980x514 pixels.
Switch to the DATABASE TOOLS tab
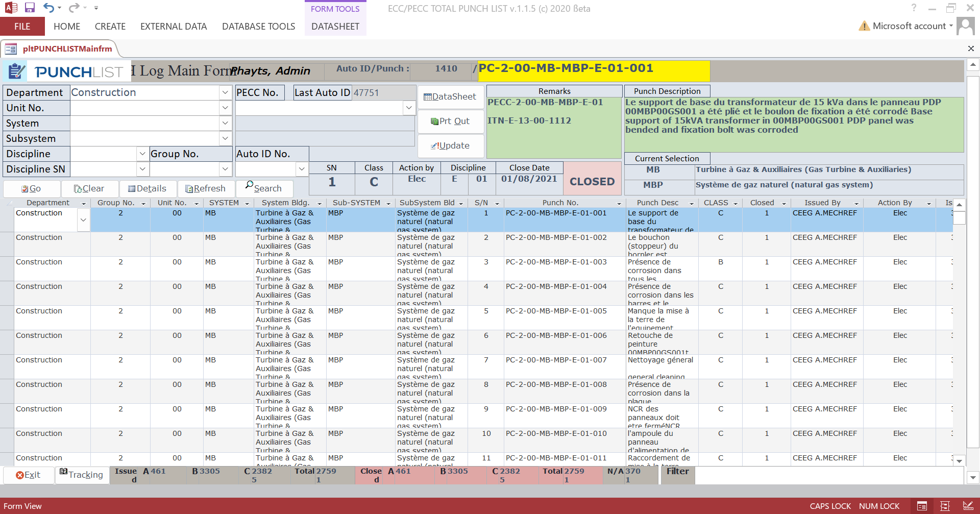click(x=259, y=27)
